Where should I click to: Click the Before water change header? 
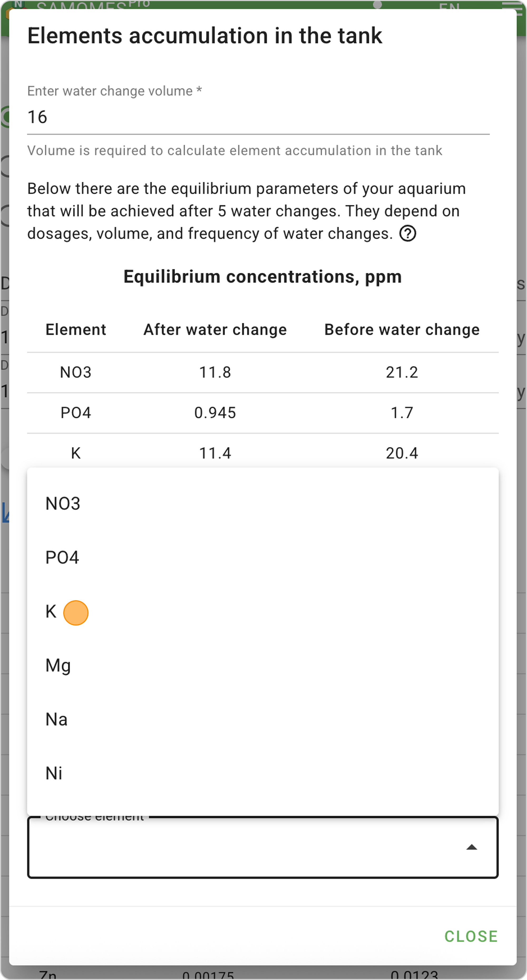click(x=402, y=330)
